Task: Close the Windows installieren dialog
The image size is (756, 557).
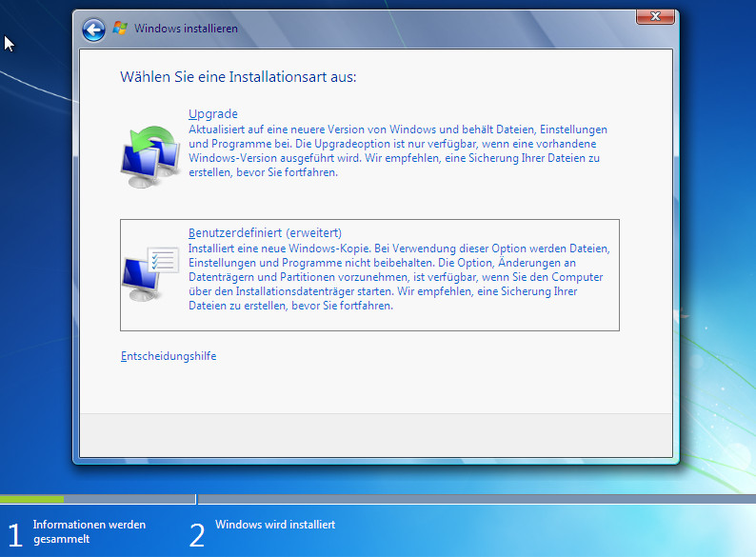Action: [655, 16]
